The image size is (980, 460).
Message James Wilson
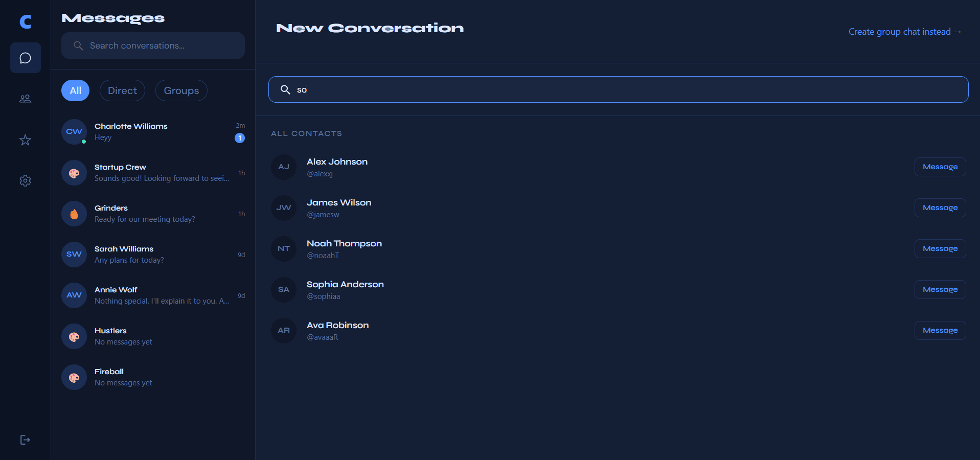[940, 208]
